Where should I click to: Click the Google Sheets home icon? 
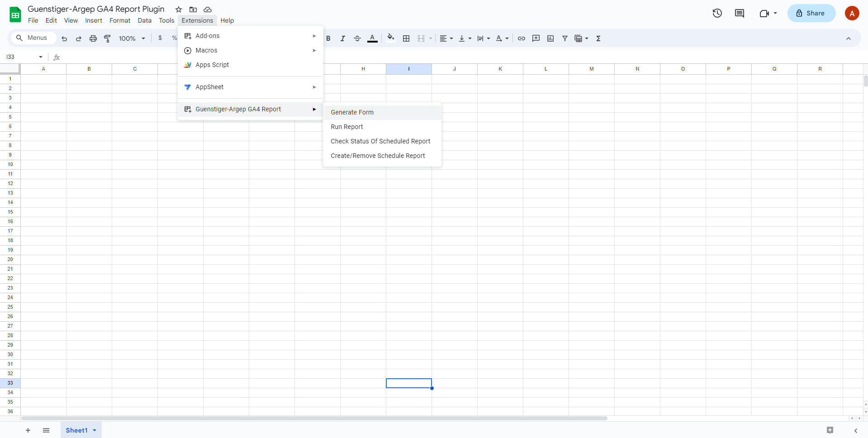point(15,14)
